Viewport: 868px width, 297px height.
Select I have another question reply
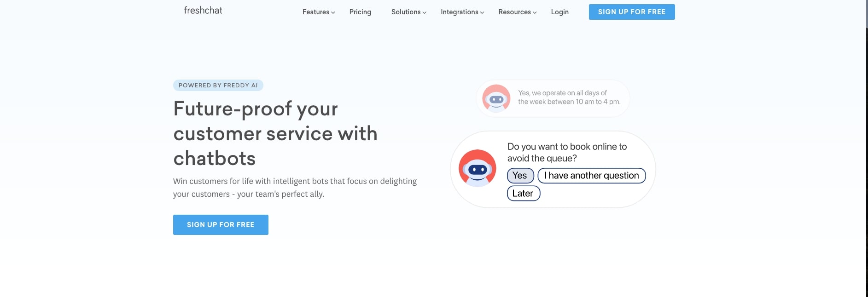(x=592, y=176)
